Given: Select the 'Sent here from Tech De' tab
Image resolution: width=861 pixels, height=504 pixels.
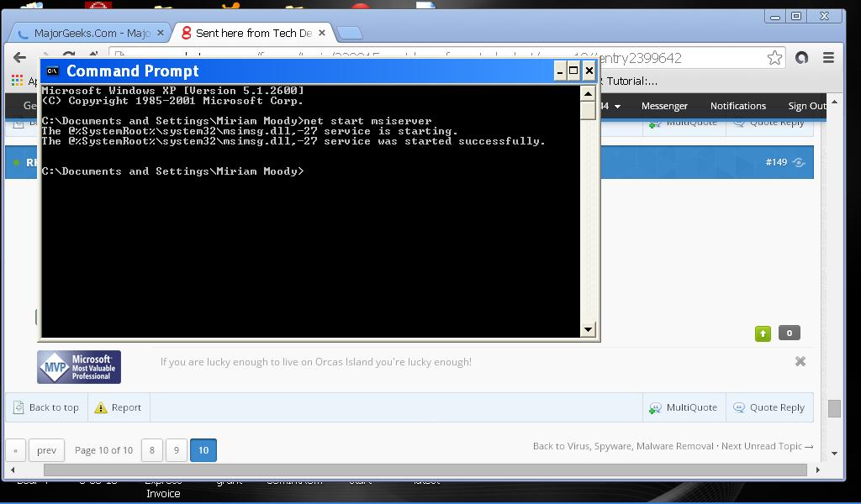Looking at the screenshot, I should click(252, 33).
